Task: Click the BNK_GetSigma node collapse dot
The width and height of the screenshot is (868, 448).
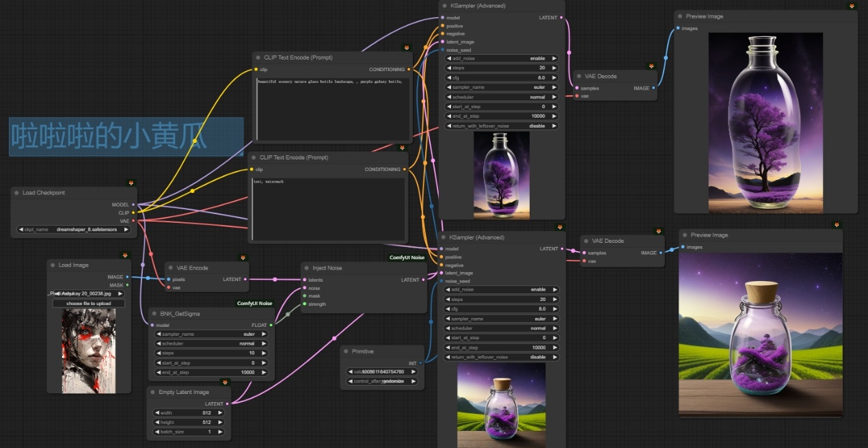Action: click(154, 313)
